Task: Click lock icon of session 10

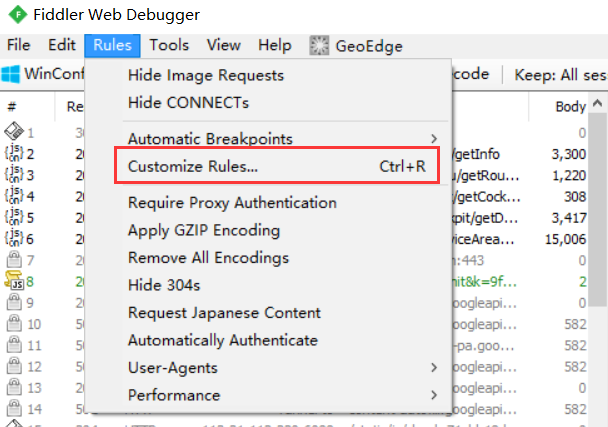Action: click(x=14, y=324)
